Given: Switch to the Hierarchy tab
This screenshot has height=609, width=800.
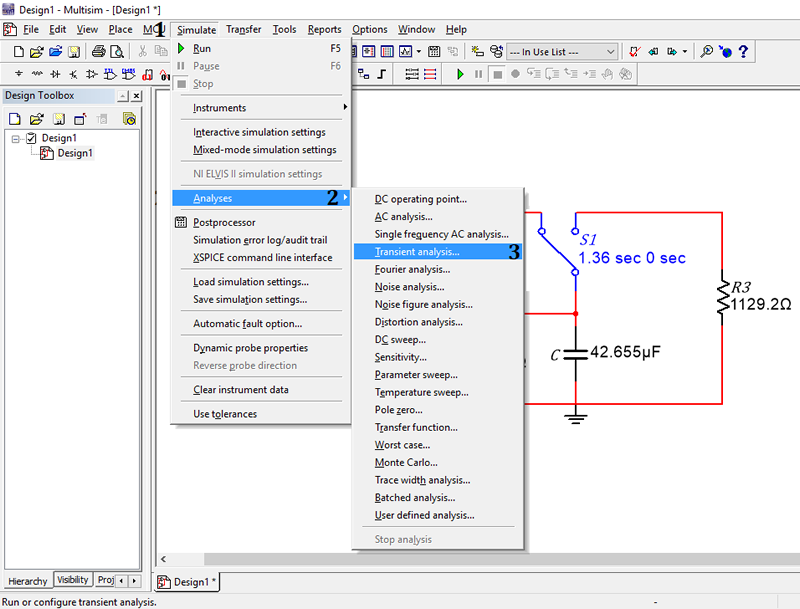Looking at the screenshot, I should tap(28, 581).
